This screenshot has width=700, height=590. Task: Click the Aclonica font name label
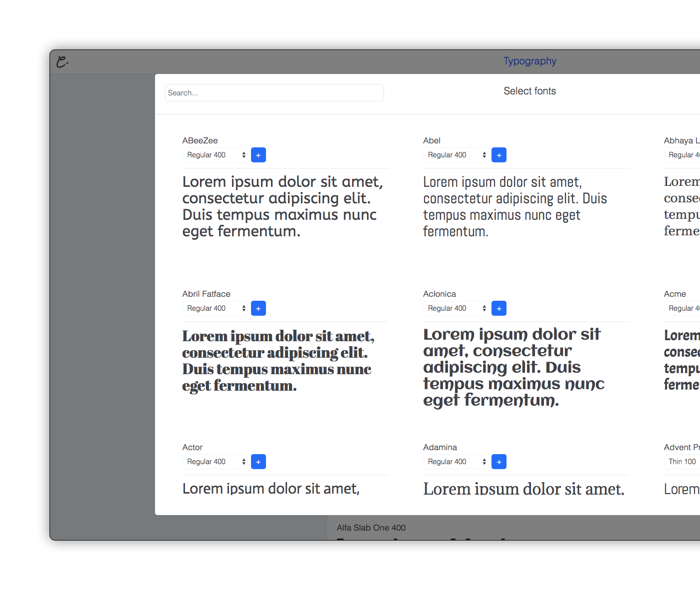point(439,294)
